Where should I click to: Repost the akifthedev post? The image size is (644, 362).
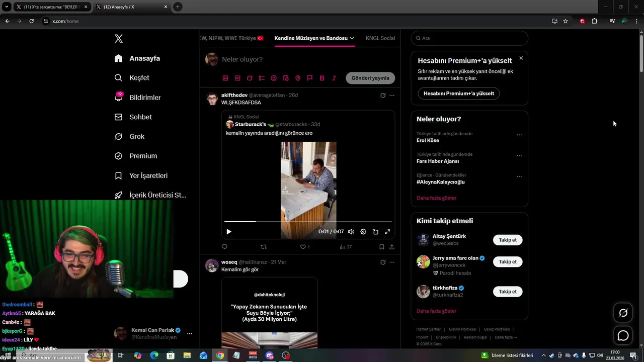coord(264,247)
